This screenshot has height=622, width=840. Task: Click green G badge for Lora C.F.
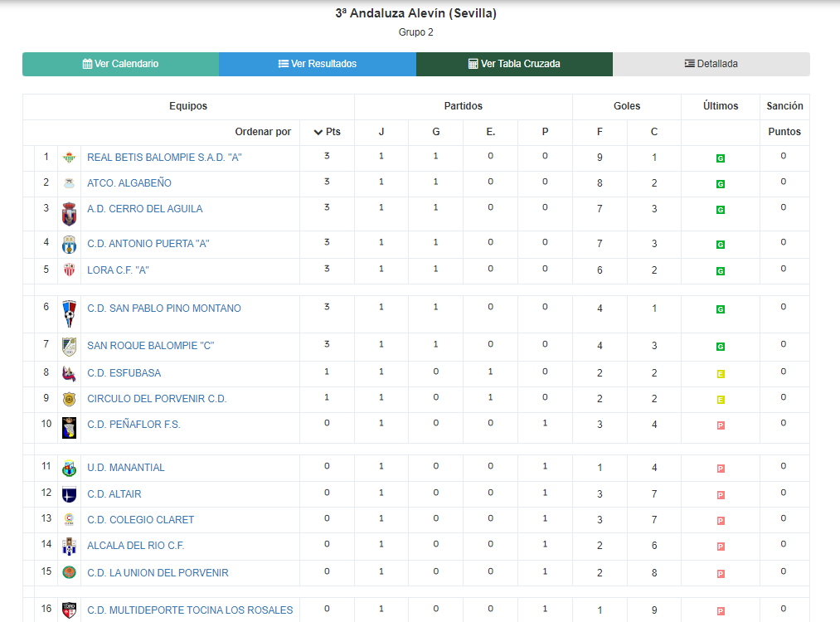pyautogui.click(x=721, y=271)
